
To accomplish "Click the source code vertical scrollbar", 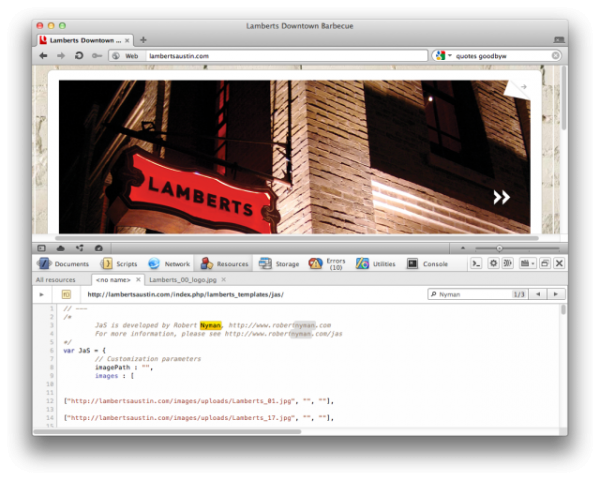I will [x=563, y=310].
